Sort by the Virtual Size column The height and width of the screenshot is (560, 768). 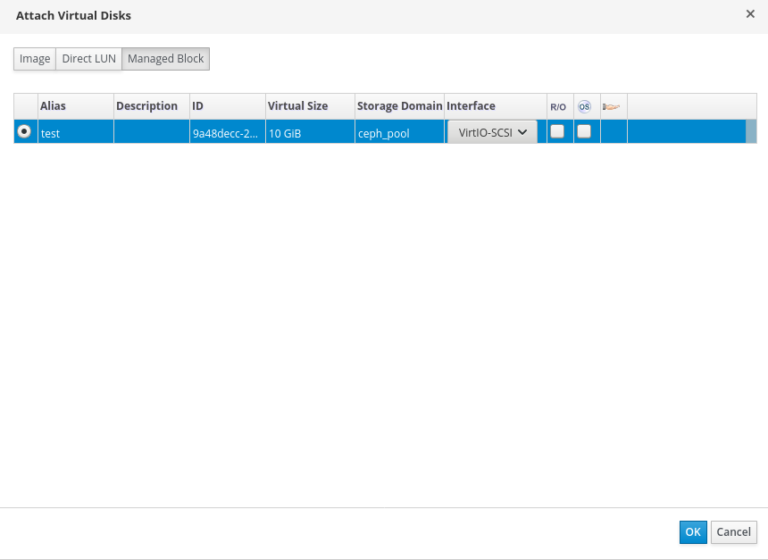click(x=297, y=106)
